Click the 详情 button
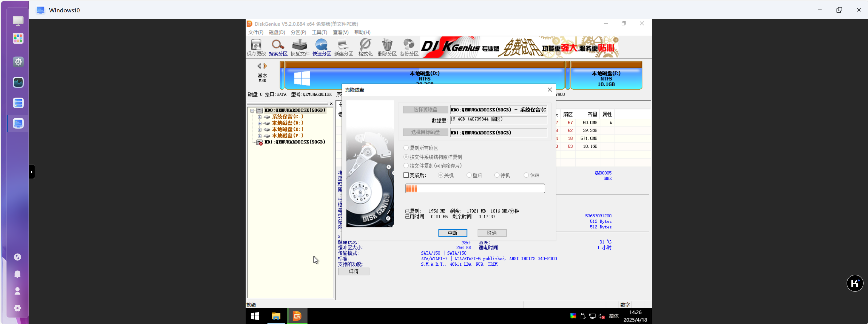 pos(354,272)
